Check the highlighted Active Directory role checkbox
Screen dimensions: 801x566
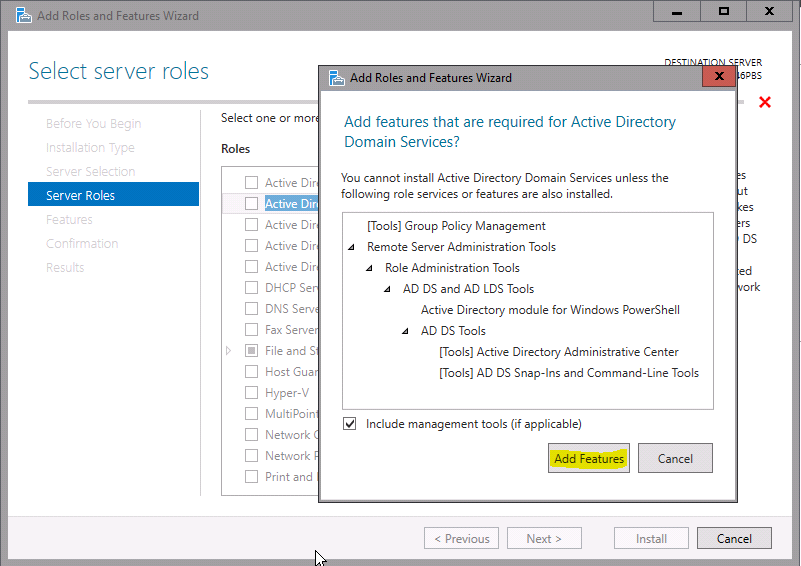[x=251, y=203]
